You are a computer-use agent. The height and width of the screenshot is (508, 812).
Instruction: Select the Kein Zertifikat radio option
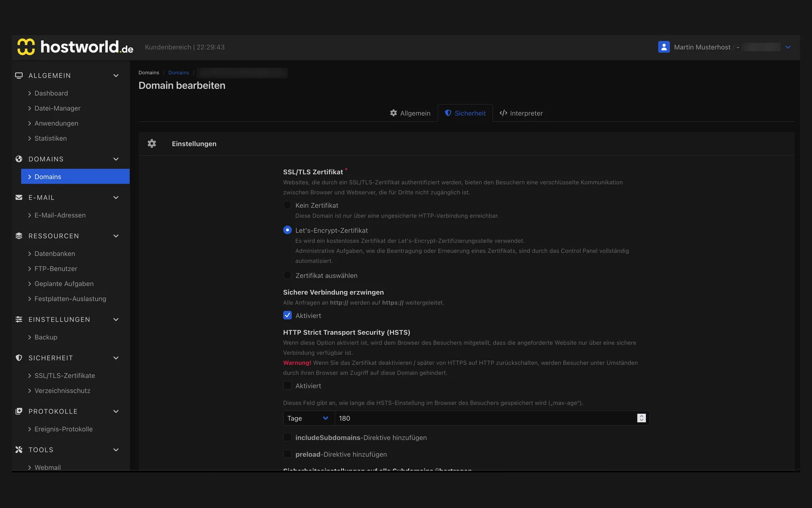287,205
